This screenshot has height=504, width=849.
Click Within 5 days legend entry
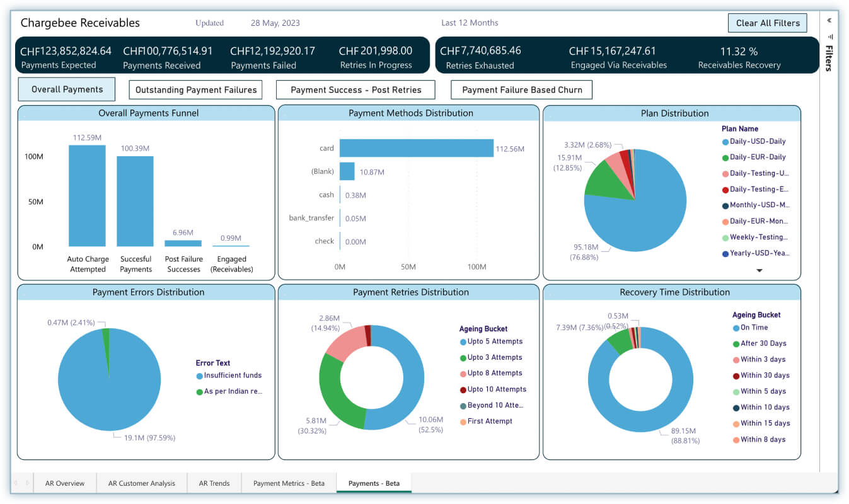click(759, 391)
